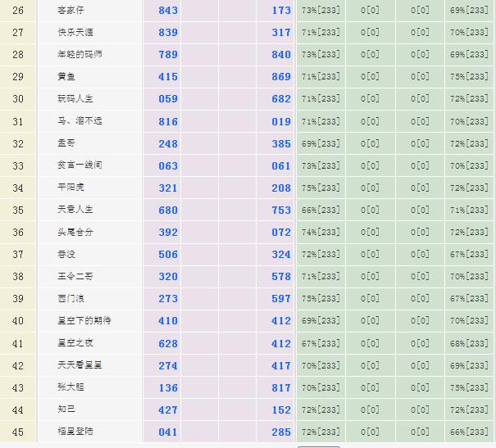
Task: Click the 66%[233] cell in row 45
Action: coord(470,432)
